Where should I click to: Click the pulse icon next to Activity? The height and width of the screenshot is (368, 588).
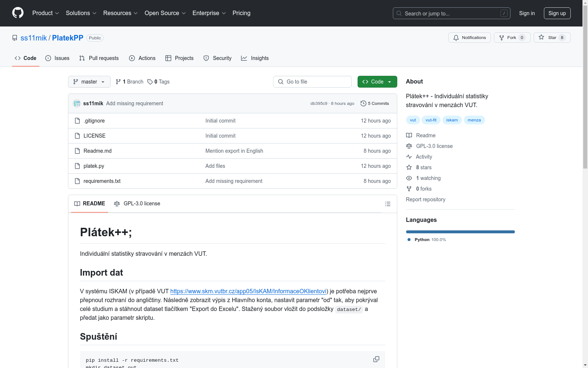[x=409, y=157]
